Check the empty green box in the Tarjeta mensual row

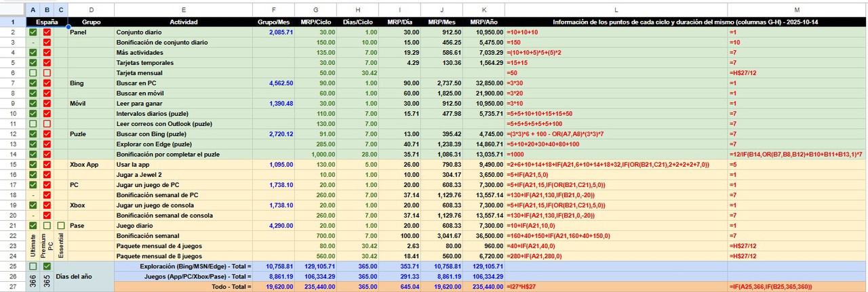(33, 72)
